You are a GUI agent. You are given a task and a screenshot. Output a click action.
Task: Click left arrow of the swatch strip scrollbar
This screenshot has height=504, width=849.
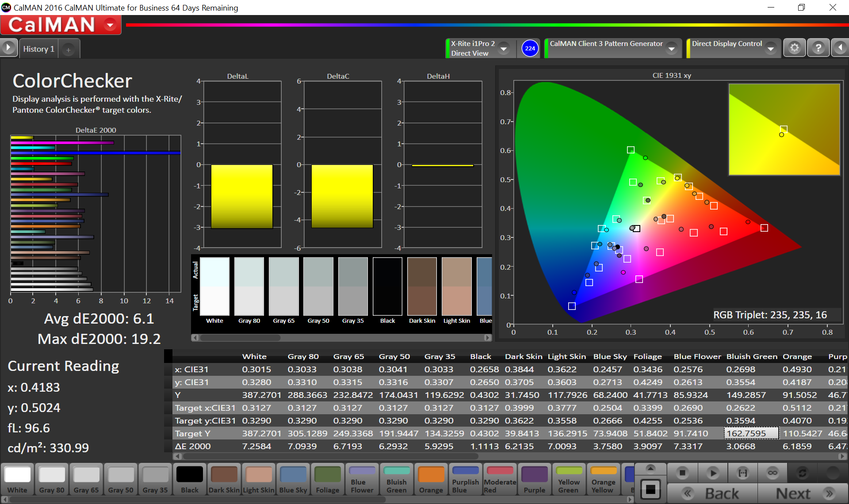pyautogui.click(x=195, y=338)
